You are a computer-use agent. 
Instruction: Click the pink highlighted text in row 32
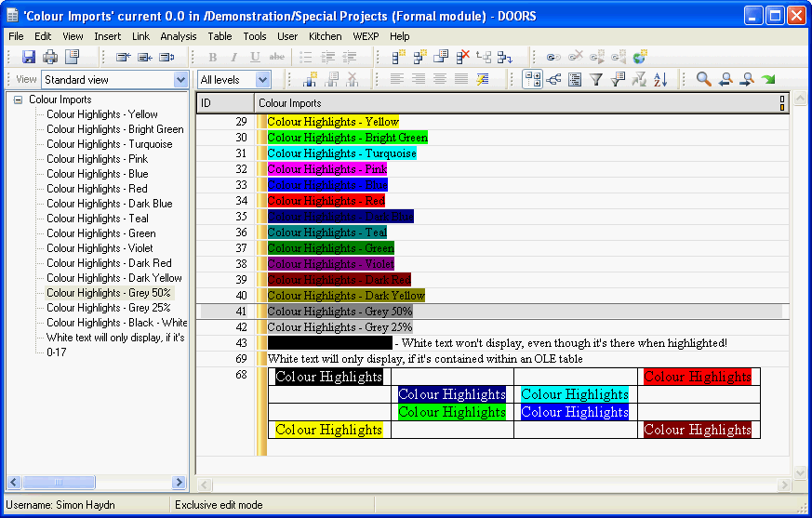click(326, 169)
